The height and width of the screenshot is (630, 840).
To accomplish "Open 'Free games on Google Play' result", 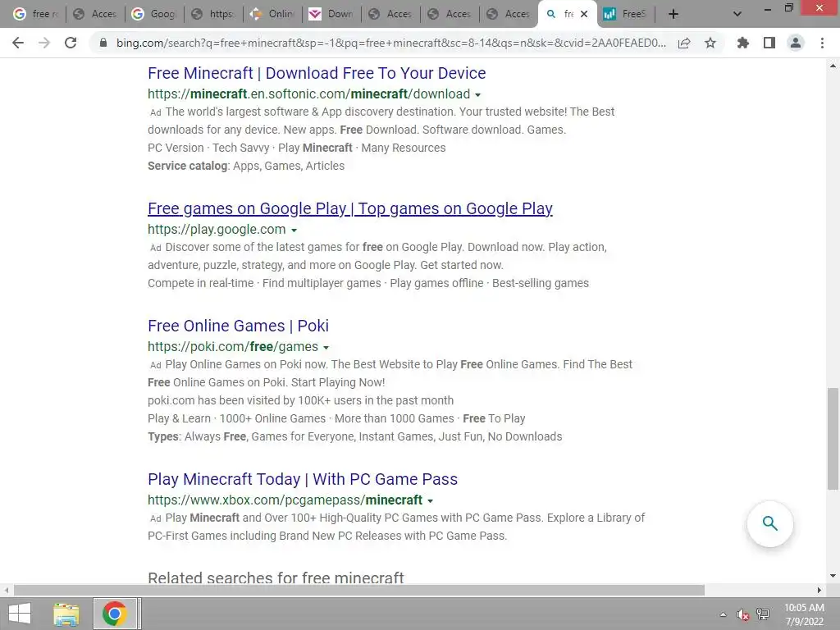I will tap(349, 208).
